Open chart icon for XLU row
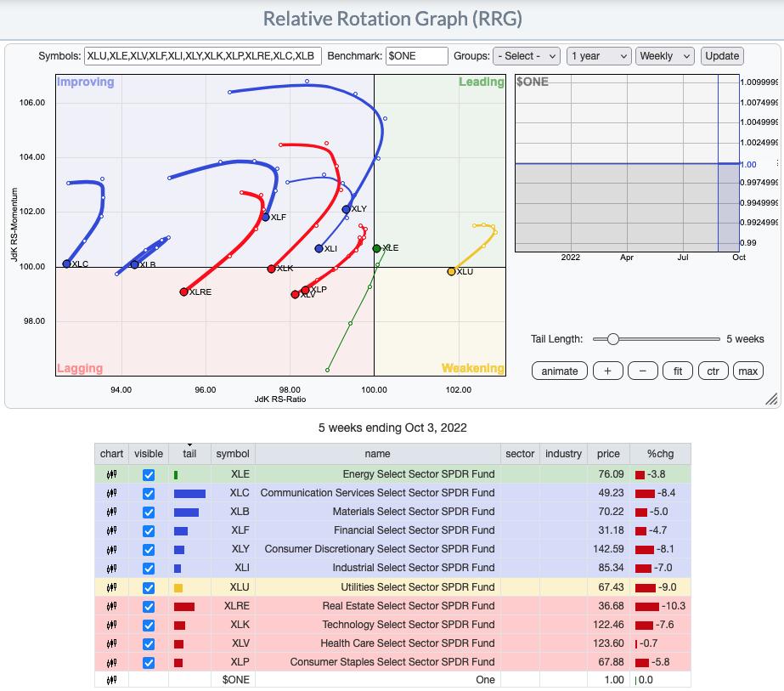The image size is (784, 691). [111, 587]
